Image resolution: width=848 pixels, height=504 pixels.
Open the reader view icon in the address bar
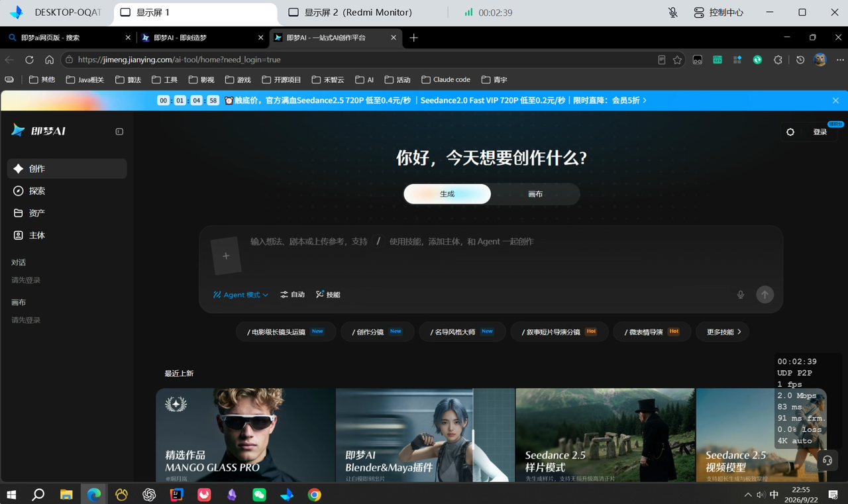[x=661, y=60]
